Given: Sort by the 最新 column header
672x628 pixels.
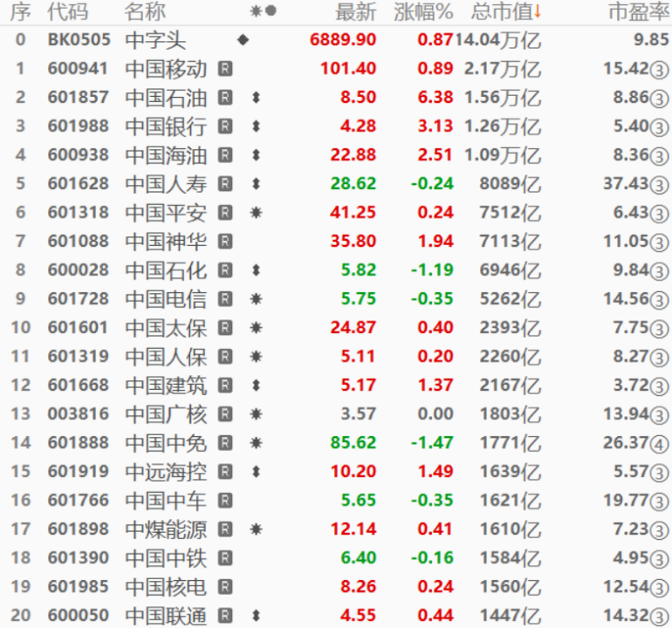Looking at the screenshot, I should [356, 11].
